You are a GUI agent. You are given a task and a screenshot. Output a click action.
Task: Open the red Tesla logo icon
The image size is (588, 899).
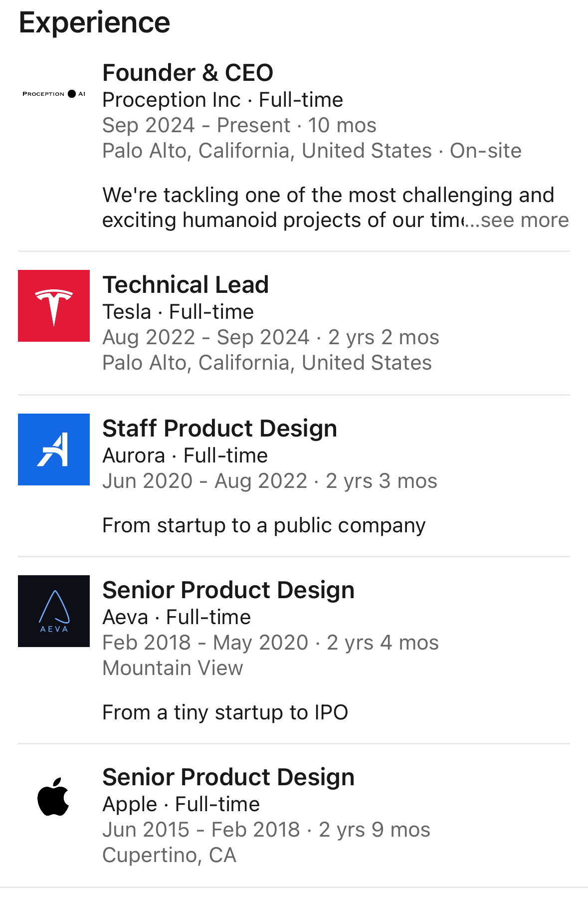click(x=54, y=306)
